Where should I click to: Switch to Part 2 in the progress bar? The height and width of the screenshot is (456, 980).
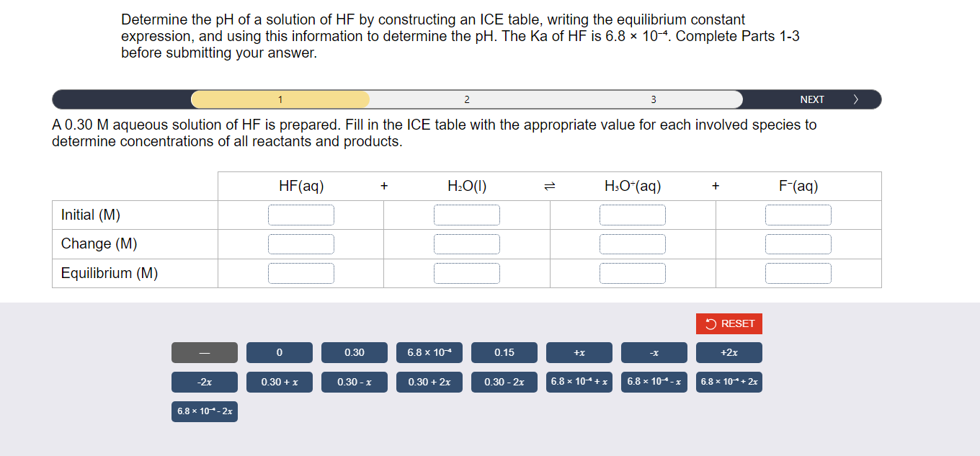point(467,99)
